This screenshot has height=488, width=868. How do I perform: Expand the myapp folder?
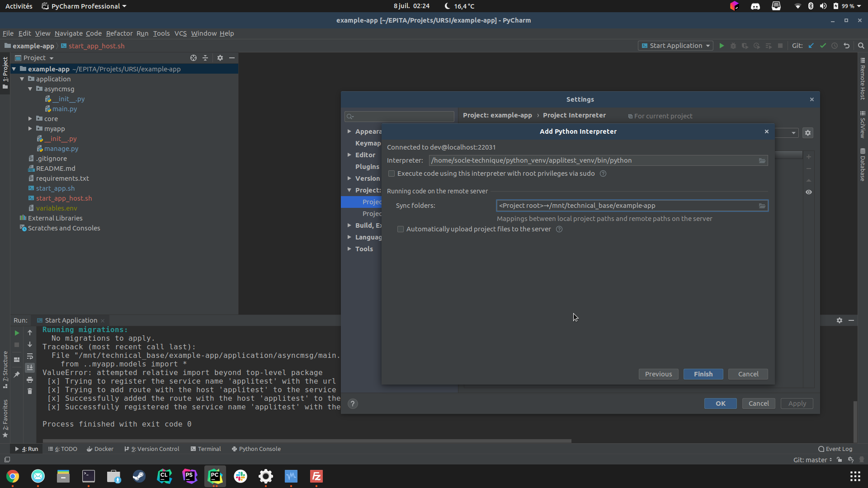click(x=30, y=129)
